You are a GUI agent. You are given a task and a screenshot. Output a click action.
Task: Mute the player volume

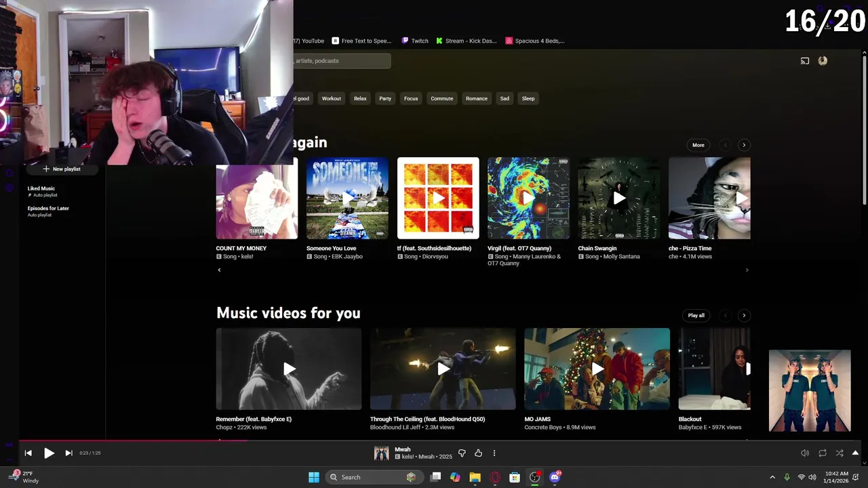(805, 453)
